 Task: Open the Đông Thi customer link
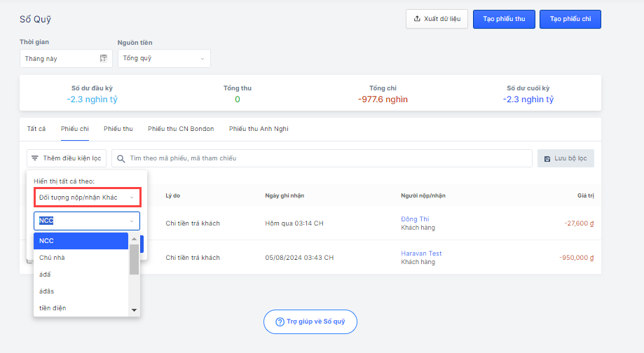(414, 219)
